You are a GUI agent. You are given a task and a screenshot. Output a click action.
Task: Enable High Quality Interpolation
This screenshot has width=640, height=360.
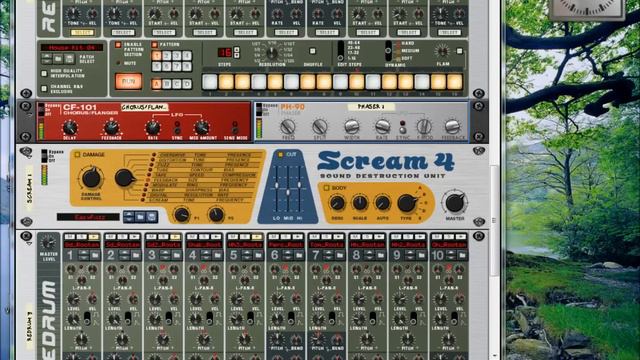(44, 73)
